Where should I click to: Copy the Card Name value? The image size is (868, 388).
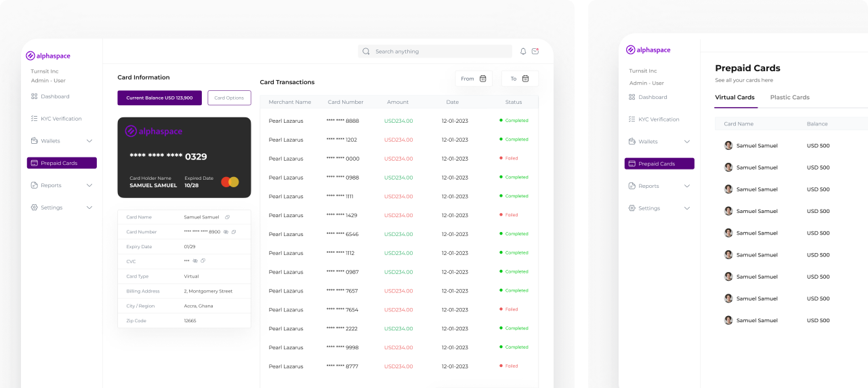[x=228, y=217]
